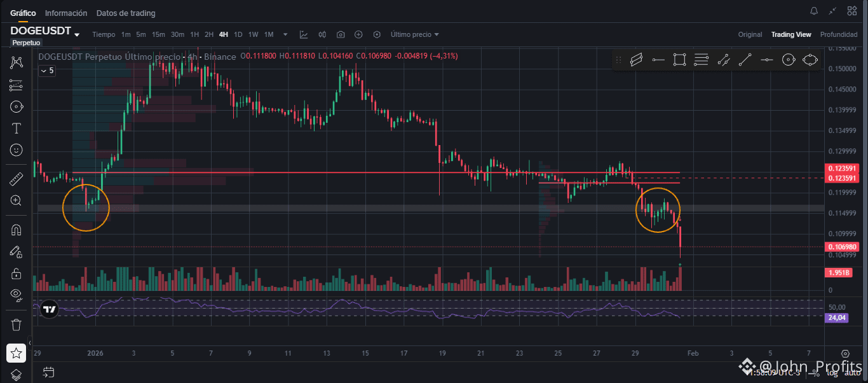Select the XABCD pattern drawing tool
The height and width of the screenshot is (383, 868).
click(17, 62)
